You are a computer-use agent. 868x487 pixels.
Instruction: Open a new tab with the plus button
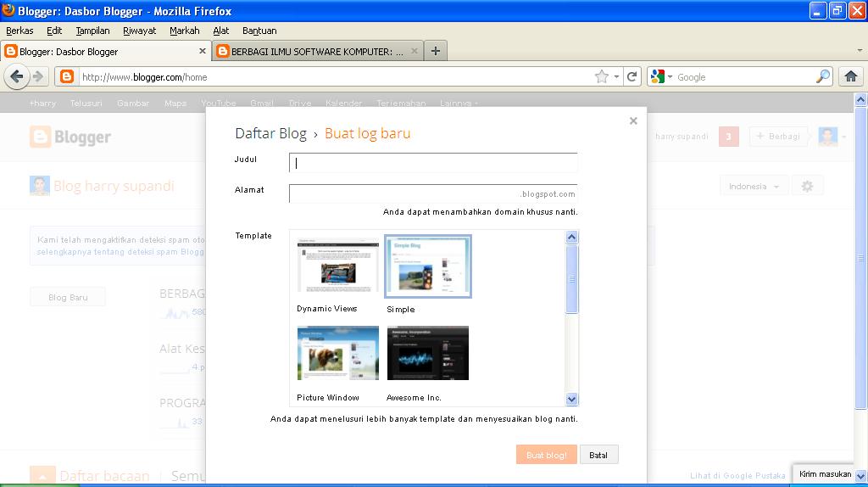pos(436,51)
